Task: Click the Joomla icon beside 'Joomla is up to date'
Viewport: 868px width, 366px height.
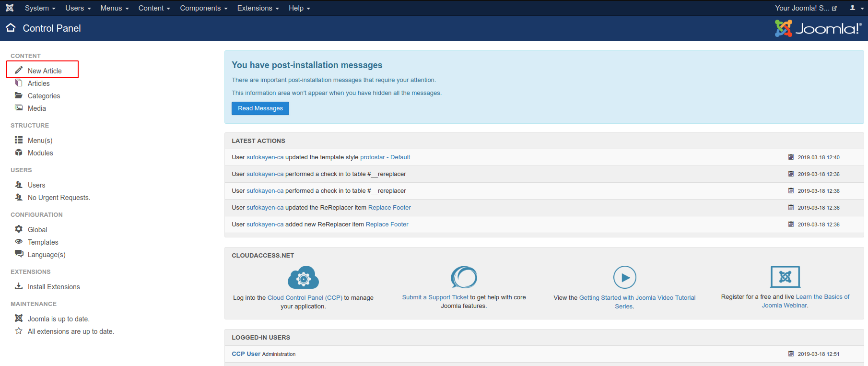Action: coord(19,318)
